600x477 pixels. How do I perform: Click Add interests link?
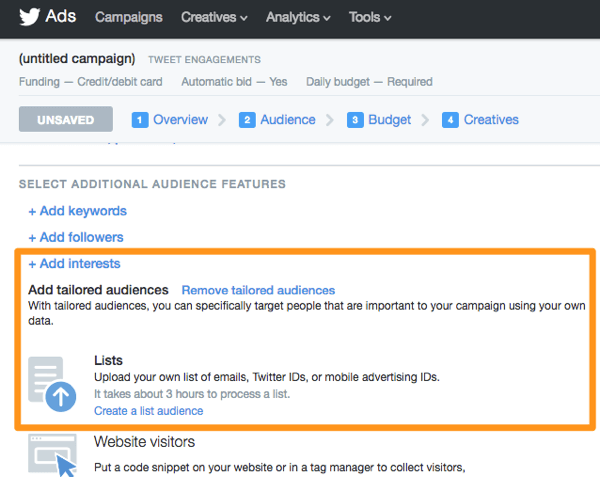click(x=75, y=264)
